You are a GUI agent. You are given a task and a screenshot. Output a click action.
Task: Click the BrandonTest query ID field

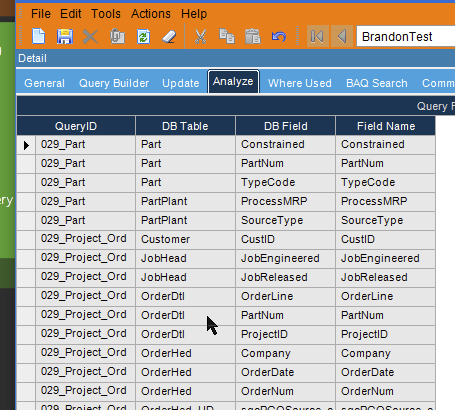tap(406, 36)
